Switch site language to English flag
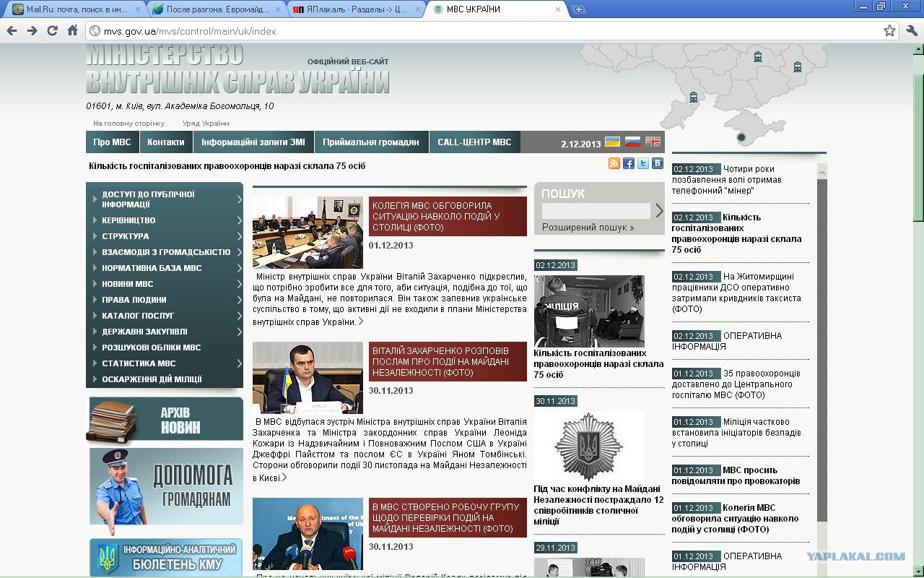The height and width of the screenshot is (578, 924). tap(653, 142)
